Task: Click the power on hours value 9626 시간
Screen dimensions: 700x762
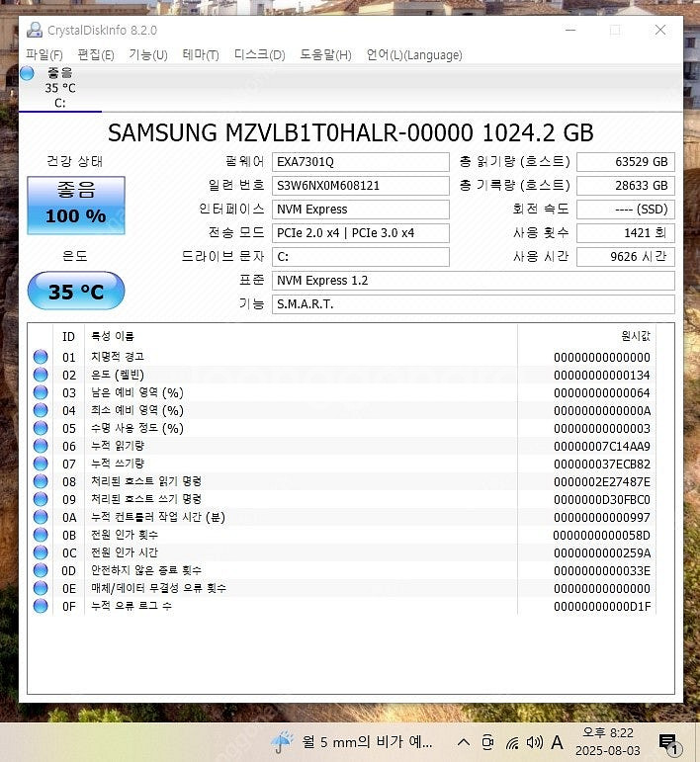Action: click(x=626, y=257)
